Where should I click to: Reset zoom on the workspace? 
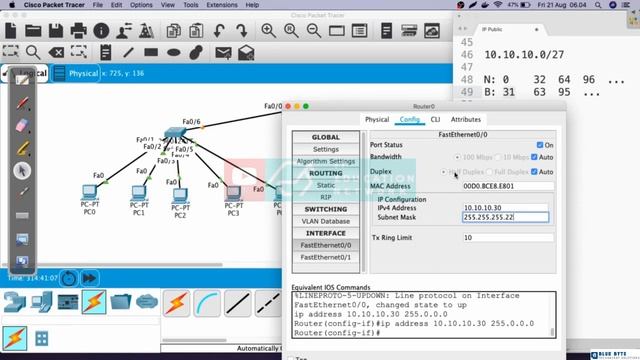tap(291, 31)
